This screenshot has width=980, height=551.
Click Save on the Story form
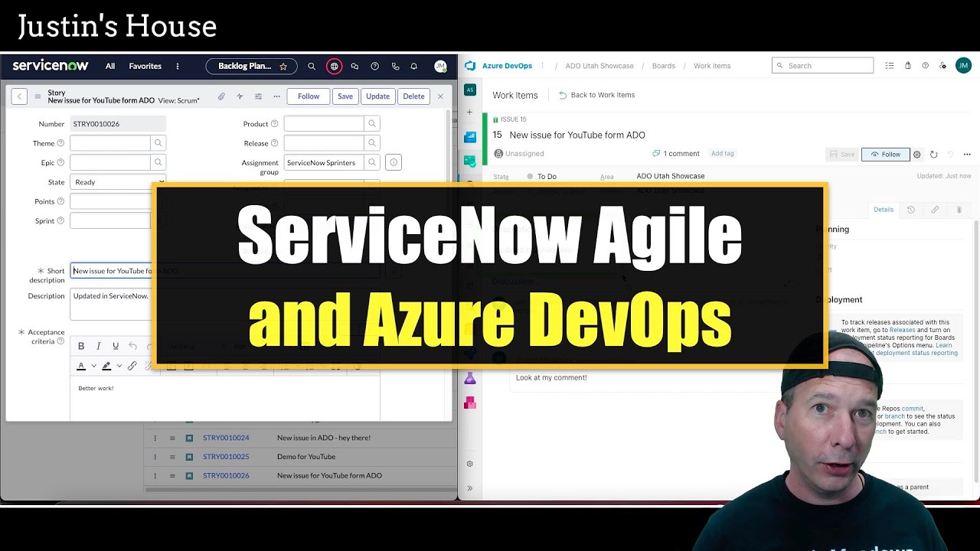coord(345,96)
